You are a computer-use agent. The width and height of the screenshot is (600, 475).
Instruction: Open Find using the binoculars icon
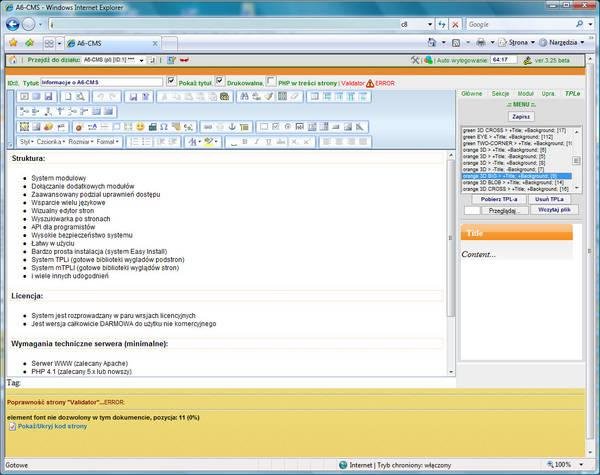[244, 96]
